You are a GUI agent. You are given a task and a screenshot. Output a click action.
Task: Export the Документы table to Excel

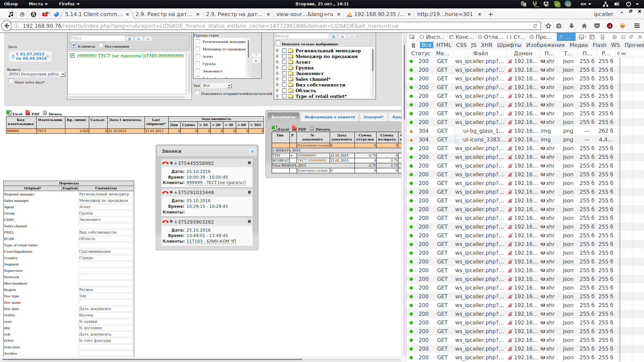click(280, 129)
